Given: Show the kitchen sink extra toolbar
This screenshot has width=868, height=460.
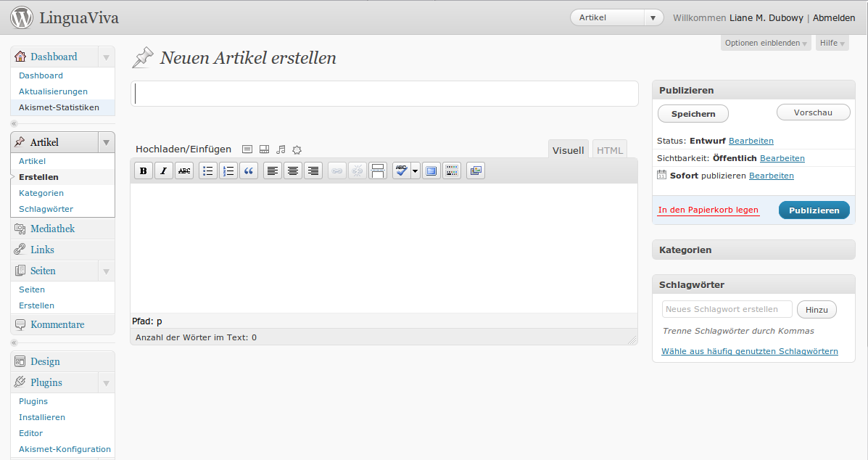Looking at the screenshot, I should tap(452, 171).
